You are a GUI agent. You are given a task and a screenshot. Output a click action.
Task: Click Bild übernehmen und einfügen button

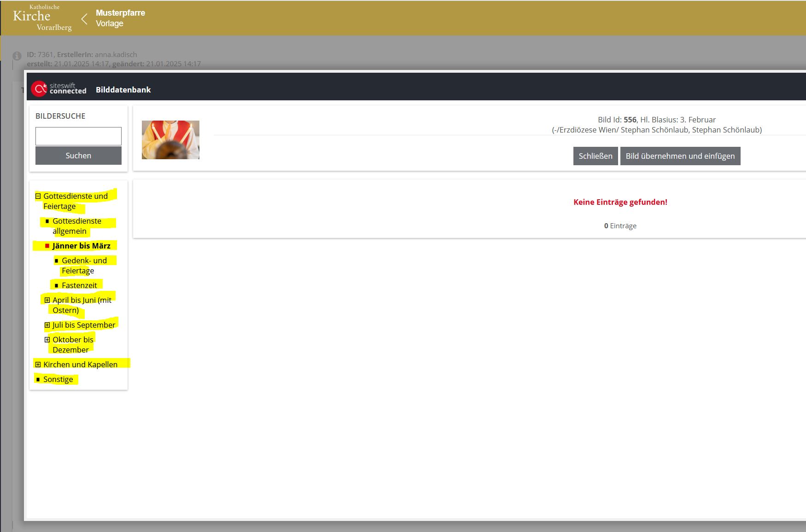680,156
